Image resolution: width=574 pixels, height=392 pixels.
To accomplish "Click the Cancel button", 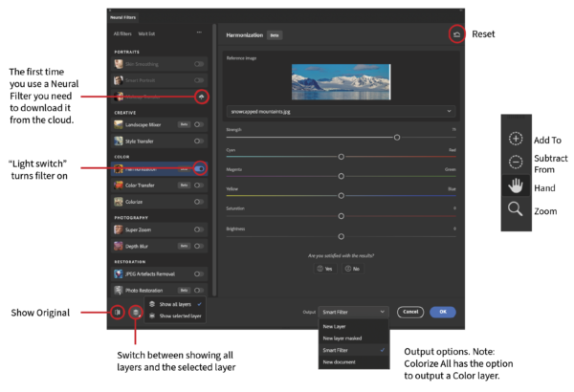I will (409, 312).
